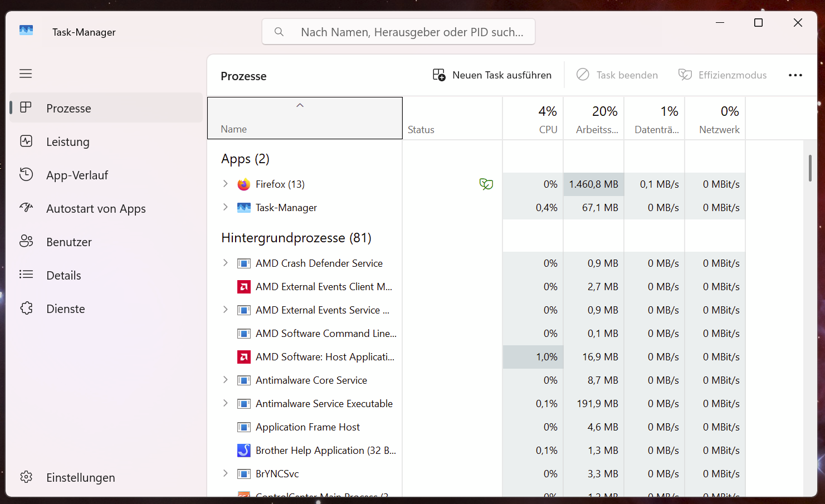Open App-Verlauf in the sidebar

coord(106,175)
